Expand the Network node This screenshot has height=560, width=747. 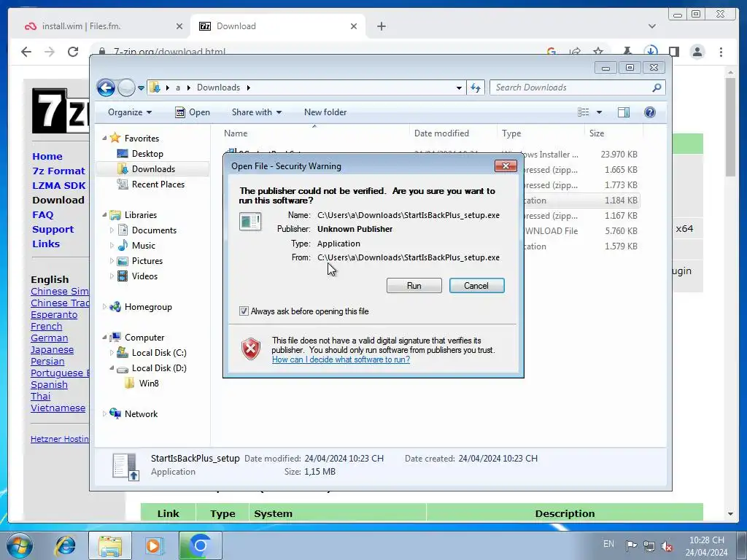click(104, 414)
